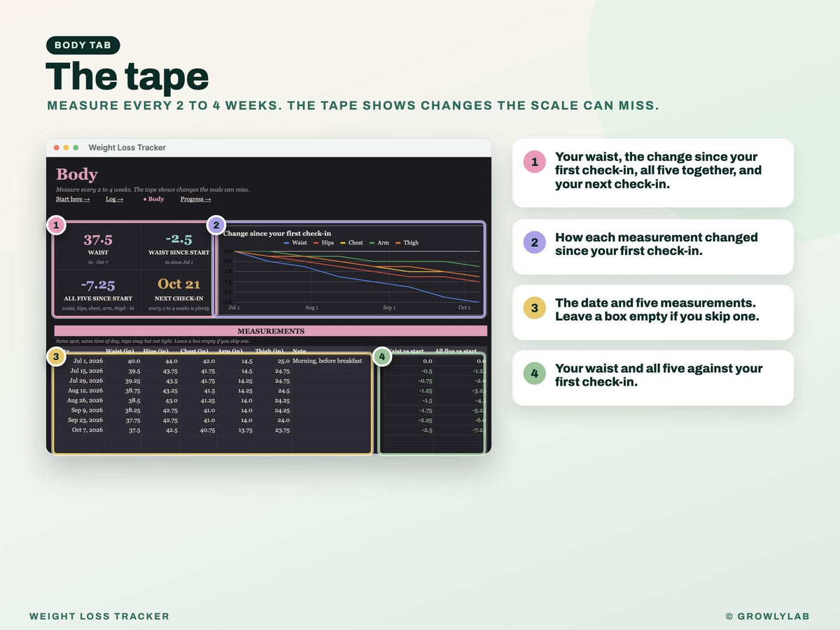The image size is (840, 630).
Task: Click the BODY TAB pill label
Action: click(x=83, y=45)
